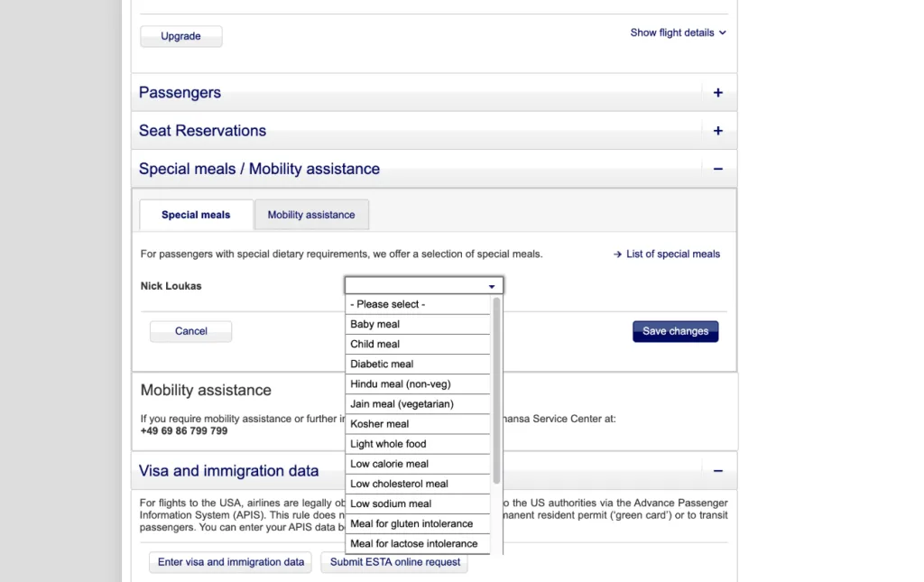
Task: Click the Mobility assistance heading text
Action: (x=206, y=391)
